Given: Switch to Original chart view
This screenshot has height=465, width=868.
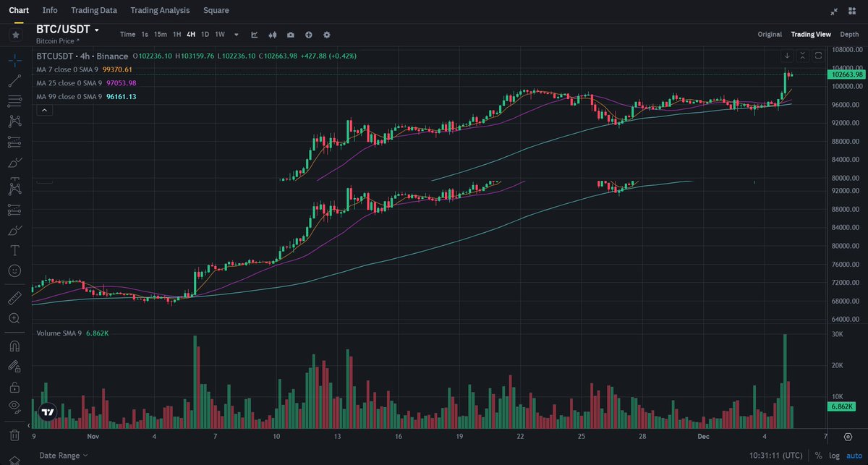Looking at the screenshot, I should pyautogui.click(x=770, y=34).
